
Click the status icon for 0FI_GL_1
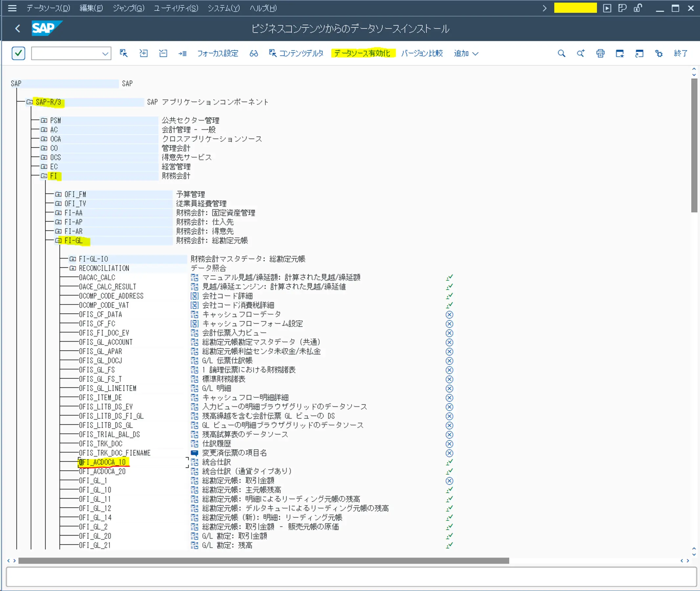click(x=449, y=481)
